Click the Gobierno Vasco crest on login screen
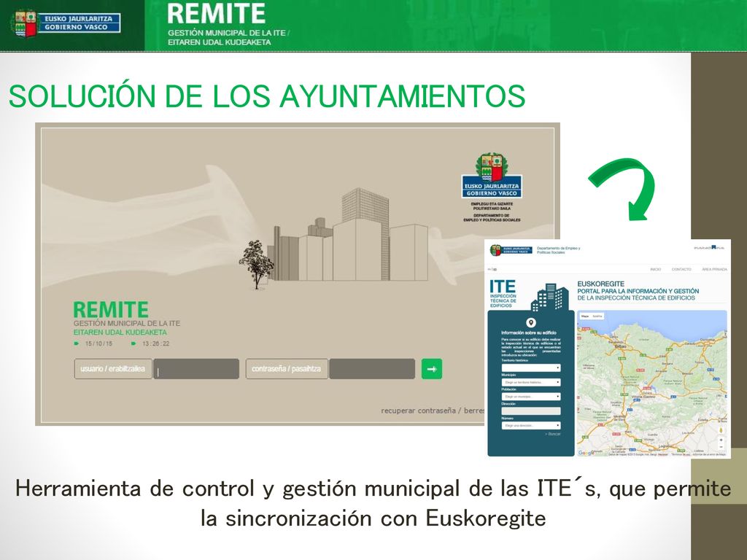This screenshot has width=747, height=560. click(492, 175)
